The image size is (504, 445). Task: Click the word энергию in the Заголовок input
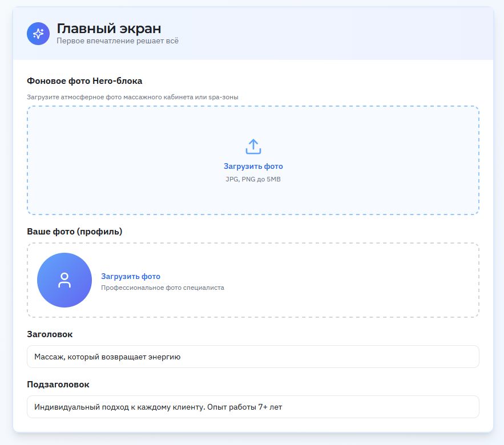click(164, 357)
